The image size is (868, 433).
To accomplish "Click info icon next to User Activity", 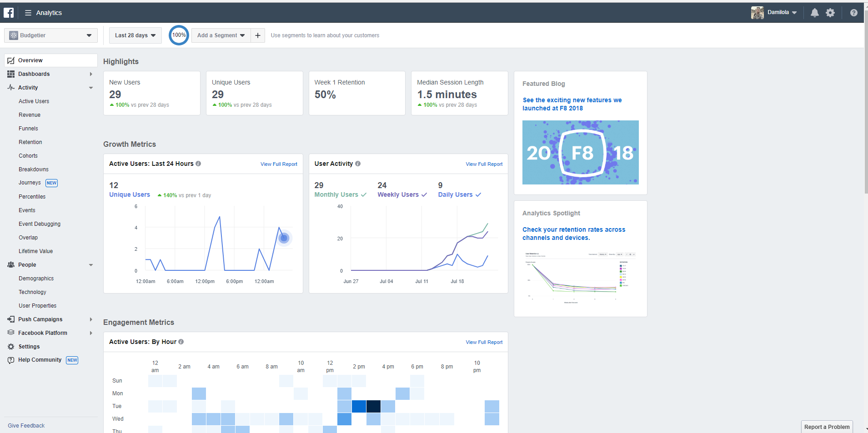I will pyautogui.click(x=358, y=164).
